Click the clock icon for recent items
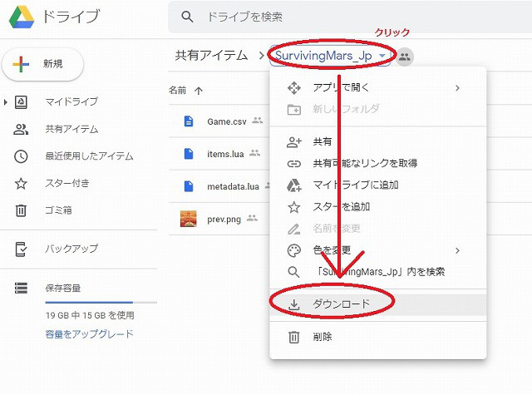The image size is (532, 395). coord(21,156)
